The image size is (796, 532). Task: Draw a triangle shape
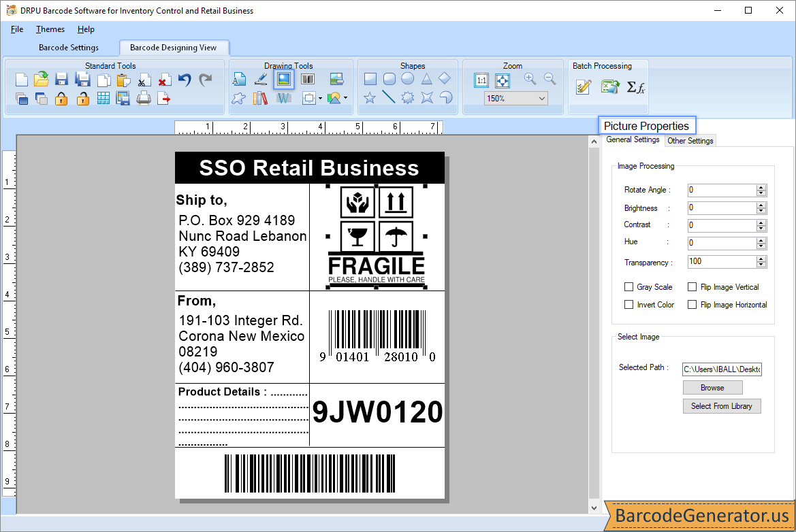(x=426, y=79)
